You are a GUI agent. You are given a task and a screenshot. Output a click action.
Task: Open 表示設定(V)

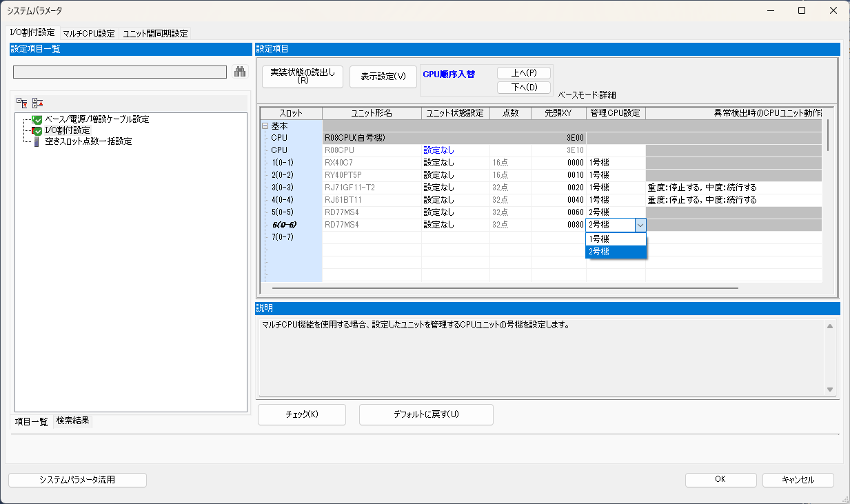pyautogui.click(x=383, y=77)
